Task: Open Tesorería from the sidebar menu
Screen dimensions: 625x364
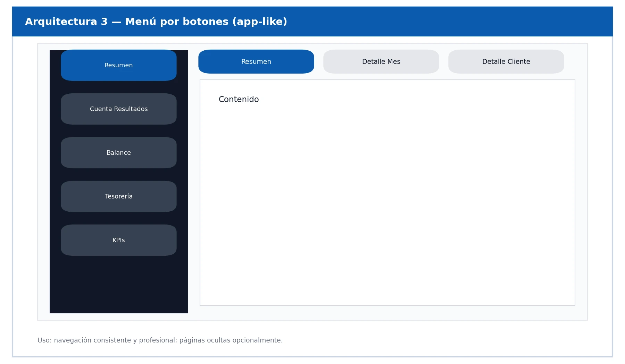Action: 118,196
